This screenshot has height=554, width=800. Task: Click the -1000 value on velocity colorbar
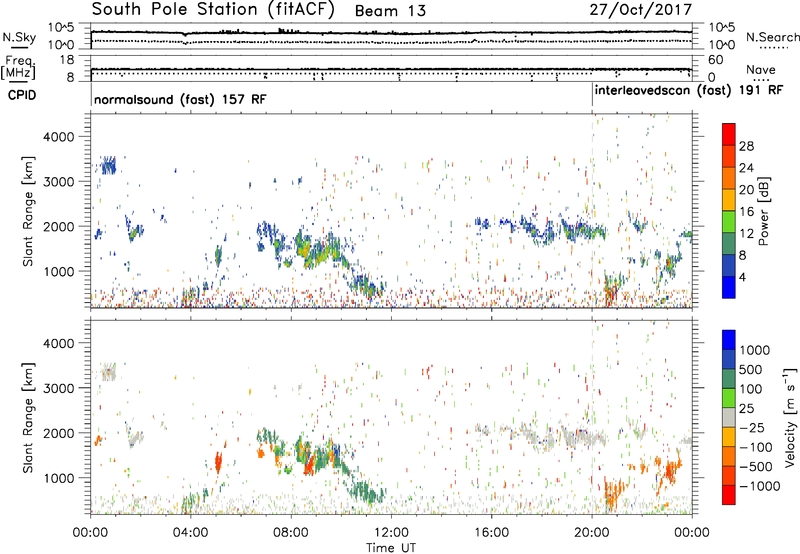coord(760,486)
